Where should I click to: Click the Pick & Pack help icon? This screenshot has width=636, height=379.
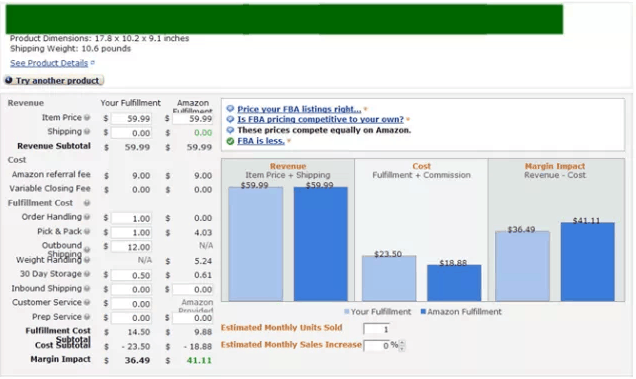click(87, 232)
